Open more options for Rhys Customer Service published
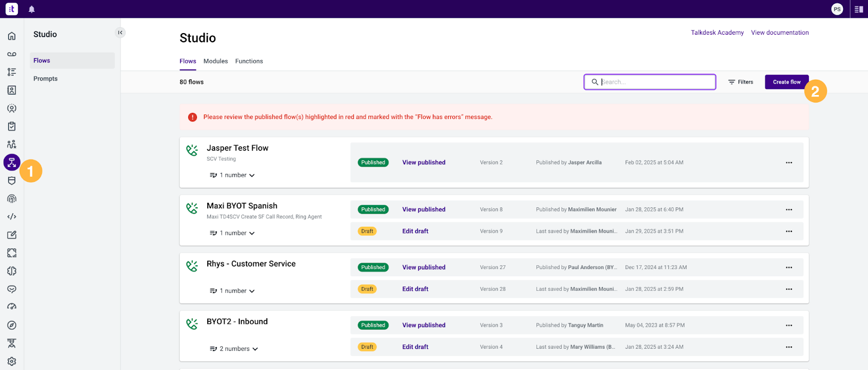The height and width of the screenshot is (370, 868). tap(789, 267)
